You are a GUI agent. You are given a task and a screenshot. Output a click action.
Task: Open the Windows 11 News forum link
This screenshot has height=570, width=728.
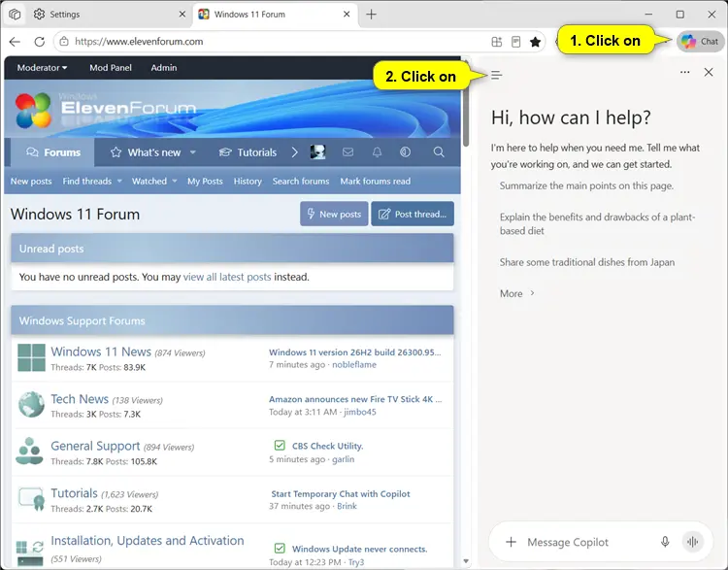[x=101, y=352]
